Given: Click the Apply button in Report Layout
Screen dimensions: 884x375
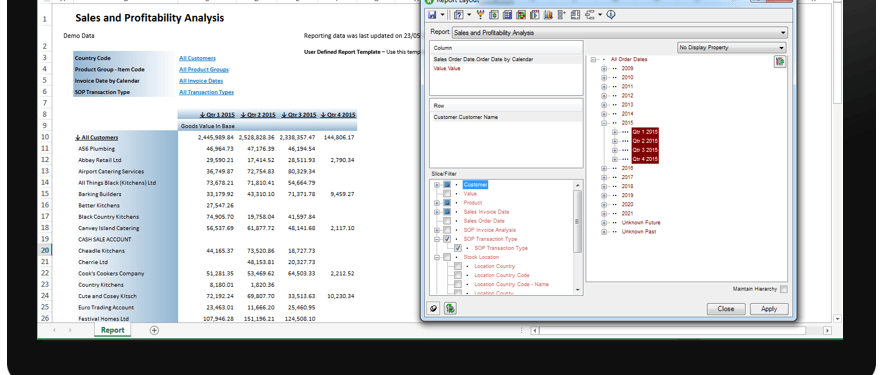Looking at the screenshot, I should 769,309.
